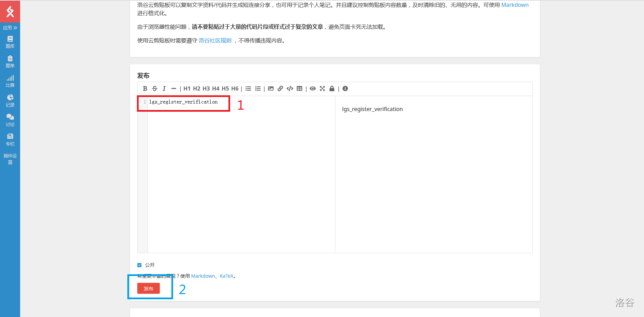Insert a hyperlink via toolbar icon
The width and height of the screenshot is (644, 317).
280,88
